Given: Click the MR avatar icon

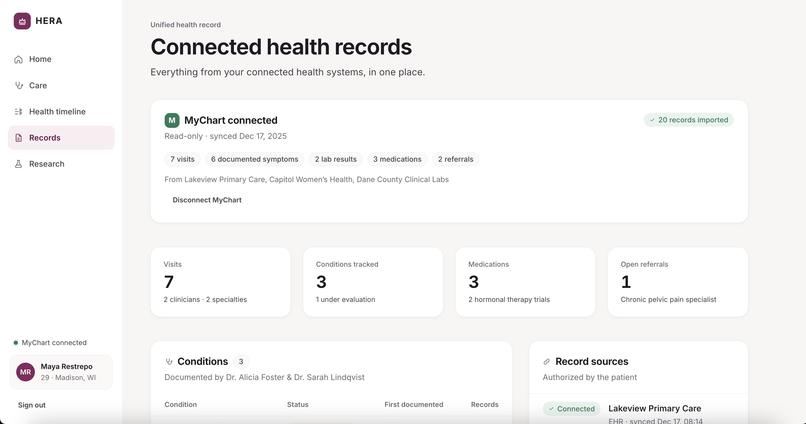Looking at the screenshot, I should click(x=25, y=372).
